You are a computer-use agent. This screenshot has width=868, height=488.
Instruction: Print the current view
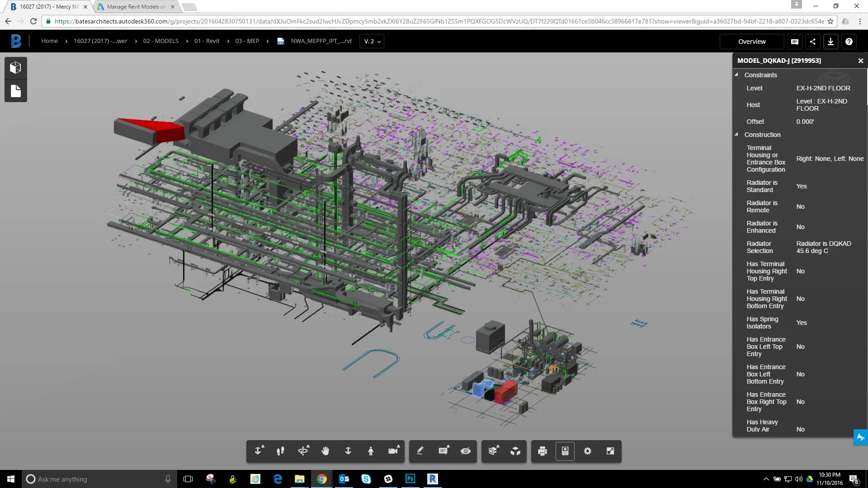coord(542,450)
